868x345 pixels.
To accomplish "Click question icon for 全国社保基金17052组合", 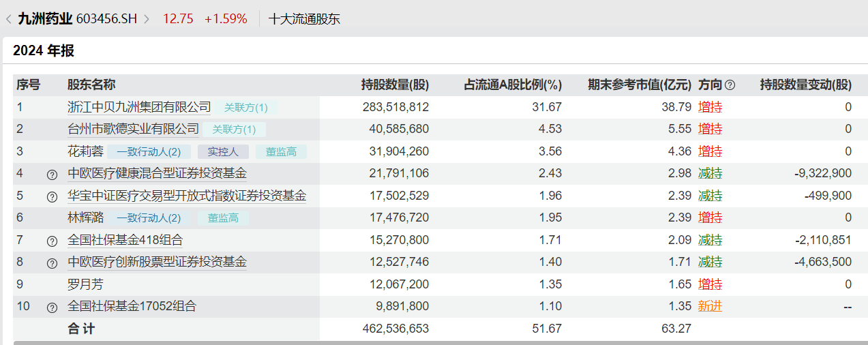I will tap(52, 307).
